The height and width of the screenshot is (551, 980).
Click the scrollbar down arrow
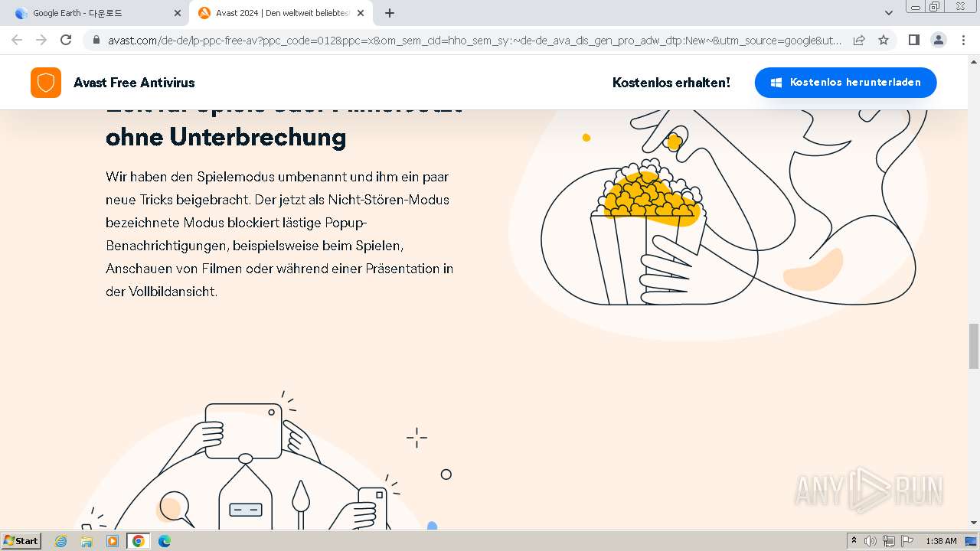pos(974,523)
